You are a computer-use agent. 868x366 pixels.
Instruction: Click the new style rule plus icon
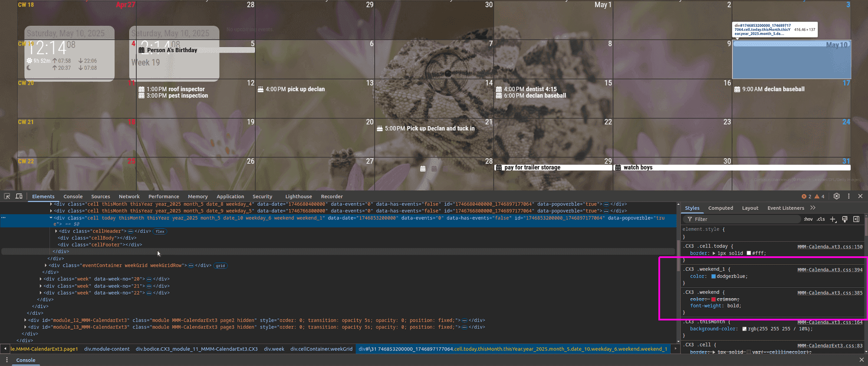833,219
